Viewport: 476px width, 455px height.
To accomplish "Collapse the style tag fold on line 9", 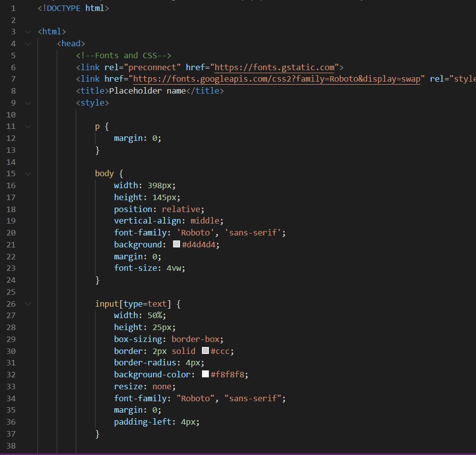I will point(28,103).
